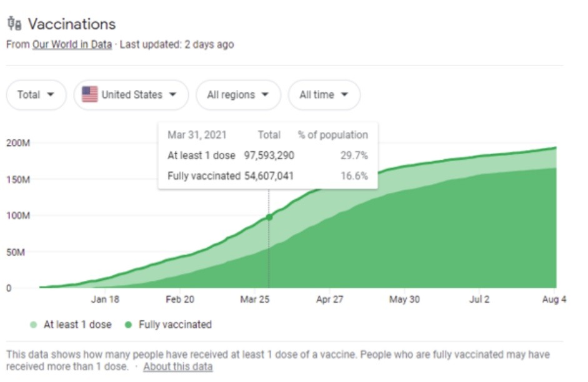Image resolution: width=588 pixels, height=382 pixels.
Task: Click the United States flag icon
Action: pyautogui.click(x=90, y=95)
